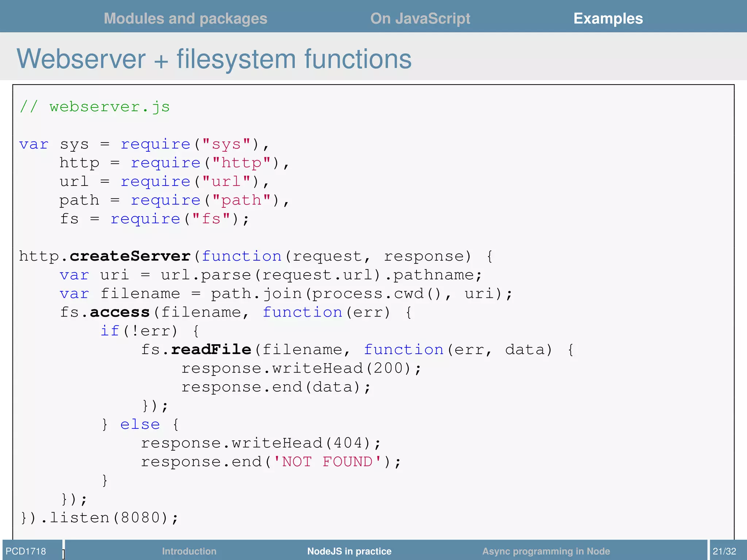Jump to Introduction in footer navigation
Image resolution: width=747 pixels, height=560 pixels.
coord(189,551)
